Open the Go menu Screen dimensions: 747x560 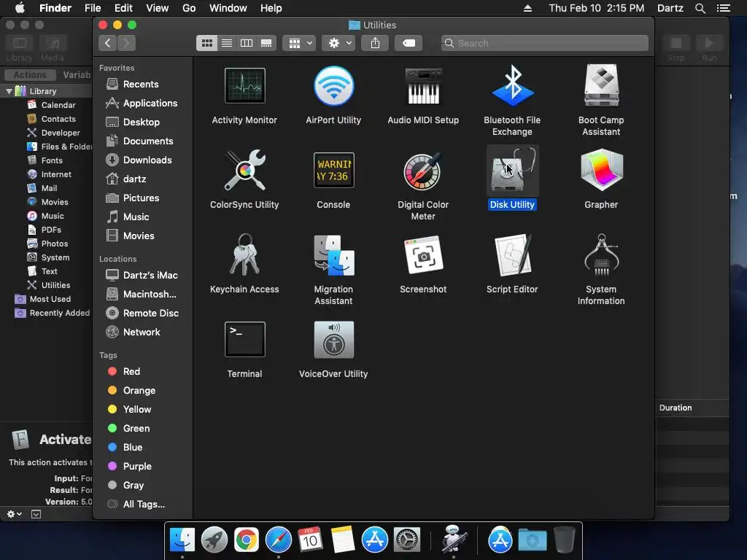click(189, 8)
